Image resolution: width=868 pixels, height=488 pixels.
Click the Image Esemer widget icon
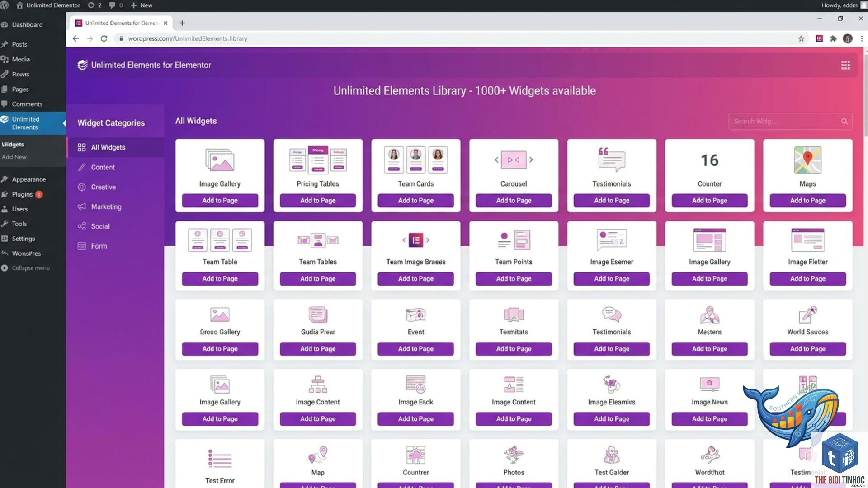(x=612, y=240)
